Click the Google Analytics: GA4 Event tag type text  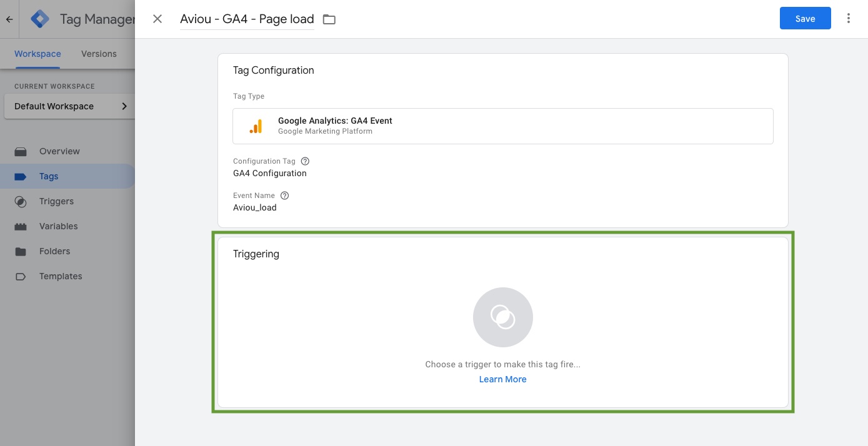click(x=335, y=121)
